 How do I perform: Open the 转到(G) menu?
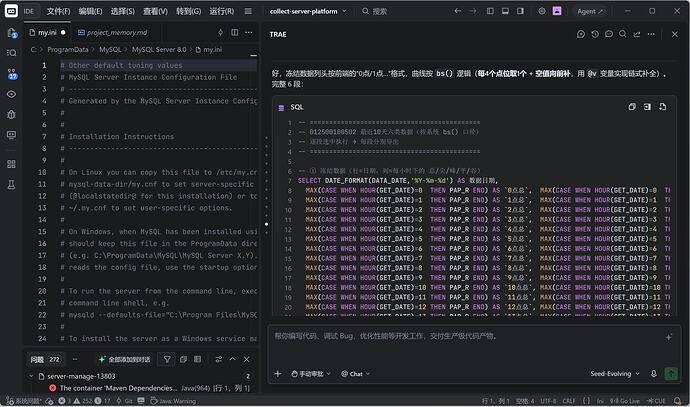point(188,11)
